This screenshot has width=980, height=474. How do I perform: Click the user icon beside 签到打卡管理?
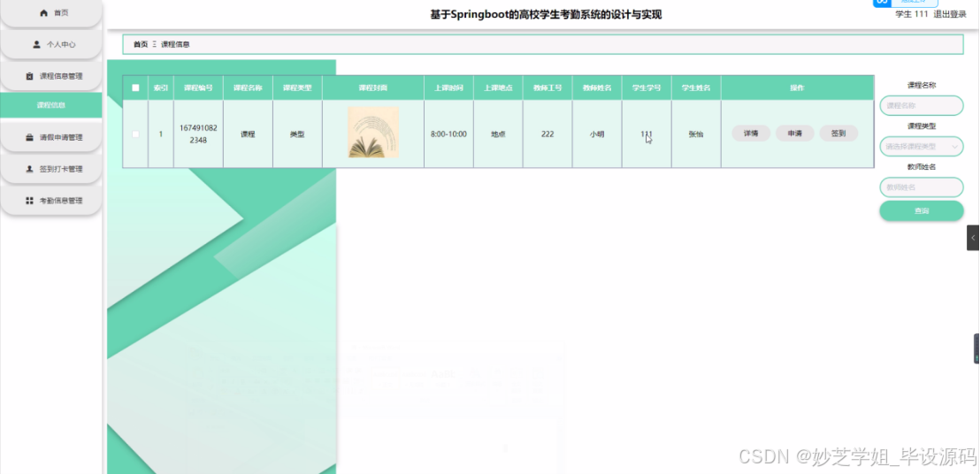[x=29, y=169]
